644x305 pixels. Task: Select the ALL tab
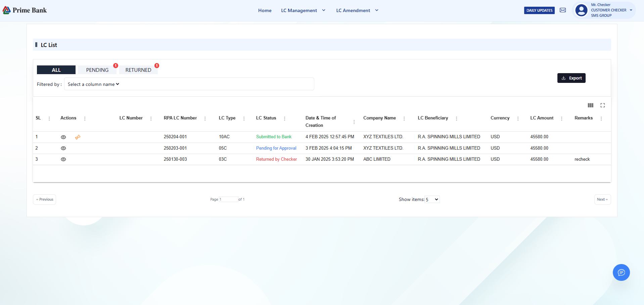[56, 70]
